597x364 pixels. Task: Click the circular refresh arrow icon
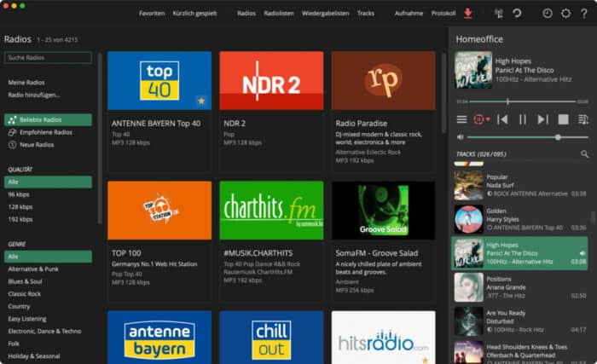[x=517, y=14]
